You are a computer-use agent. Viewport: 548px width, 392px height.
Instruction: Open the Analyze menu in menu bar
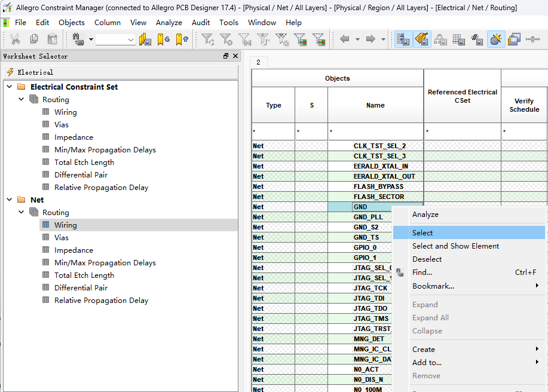tap(169, 22)
